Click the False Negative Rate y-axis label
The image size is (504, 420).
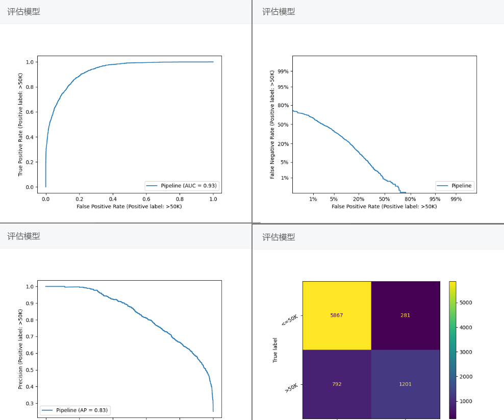tap(272, 125)
